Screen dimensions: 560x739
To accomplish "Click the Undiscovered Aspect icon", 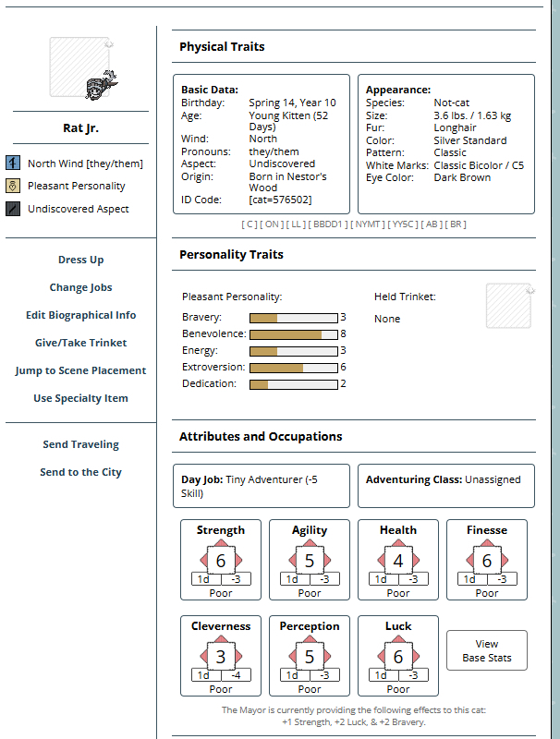I will [x=13, y=209].
